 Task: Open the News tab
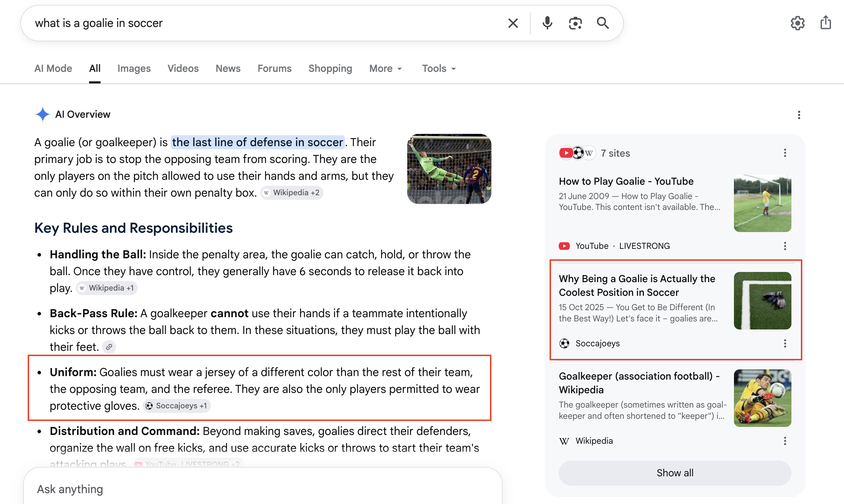[228, 69]
